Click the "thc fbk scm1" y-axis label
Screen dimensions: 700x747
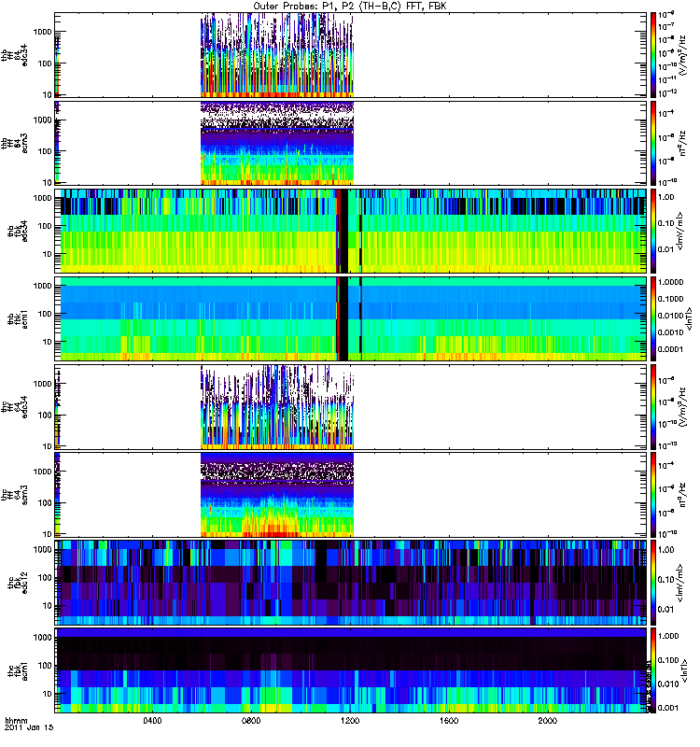[x=17, y=670]
